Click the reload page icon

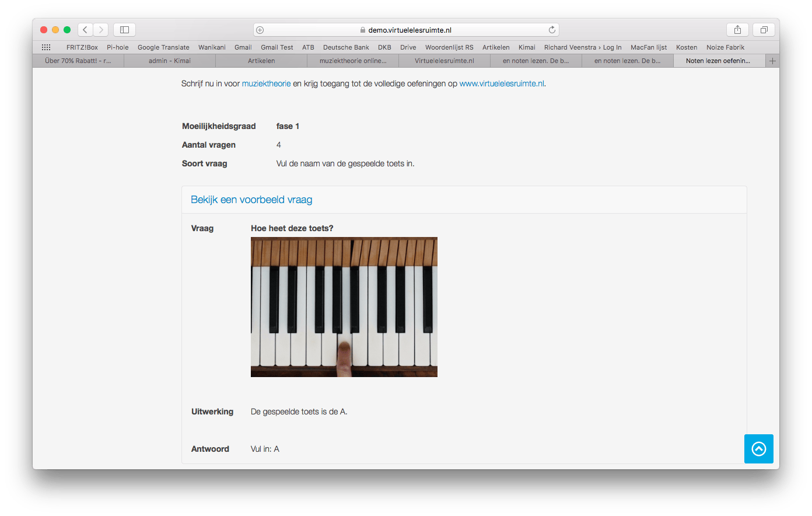(x=552, y=30)
